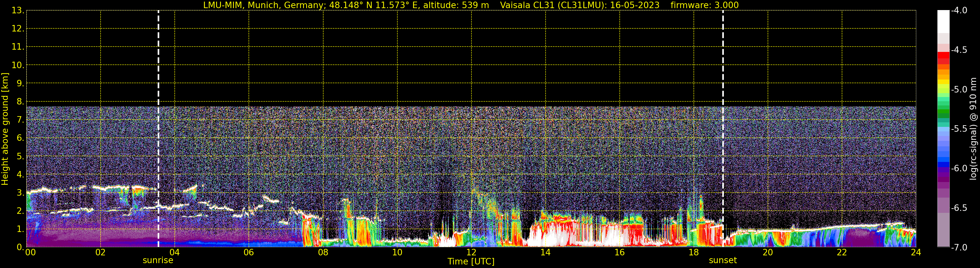
Task: Select the '-5.0' colorbar tick label
Action: tap(959, 89)
